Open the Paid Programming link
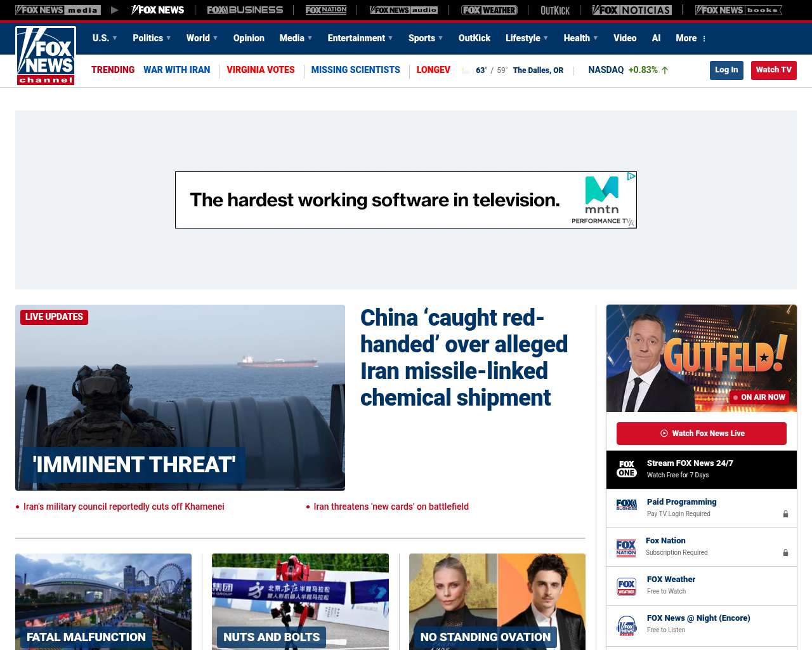 (681, 502)
